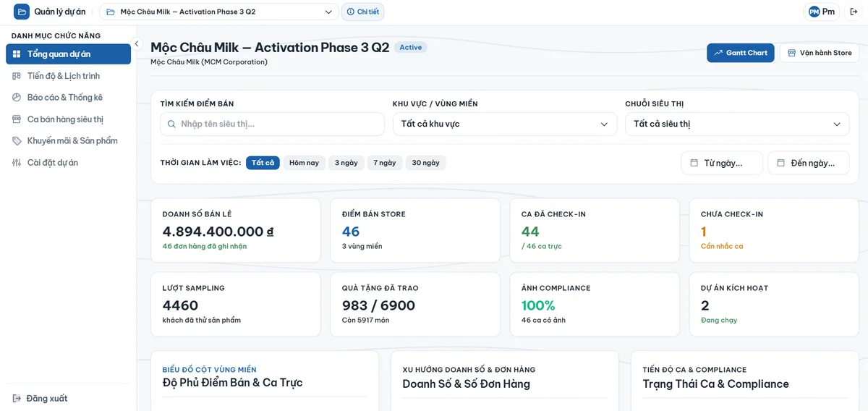This screenshot has width=868, height=411.
Task: Focus the Nhập tên siêu thị search field
Action: pos(272,124)
